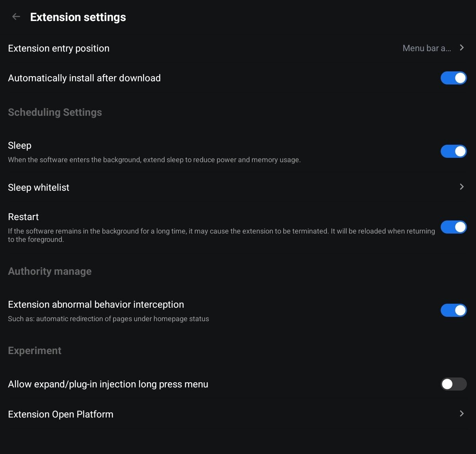Toggle Extension abnormal behavior interception switch
The height and width of the screenshot is (454, 476).
tap(453, 310)
